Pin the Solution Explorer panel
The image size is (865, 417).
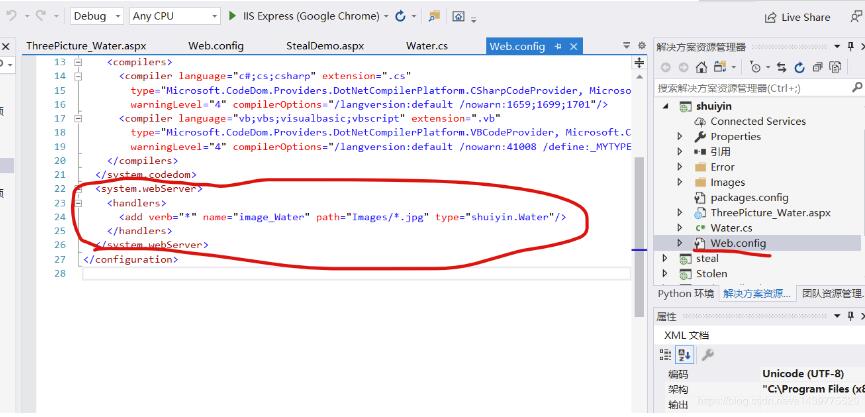(x=850, y=46)
